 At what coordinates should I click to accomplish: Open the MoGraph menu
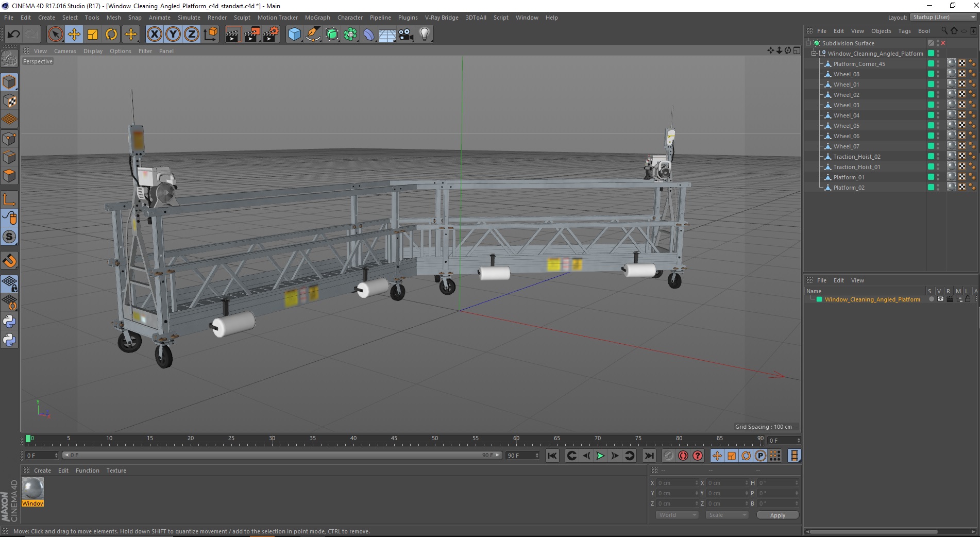click(x=317, y=18)
